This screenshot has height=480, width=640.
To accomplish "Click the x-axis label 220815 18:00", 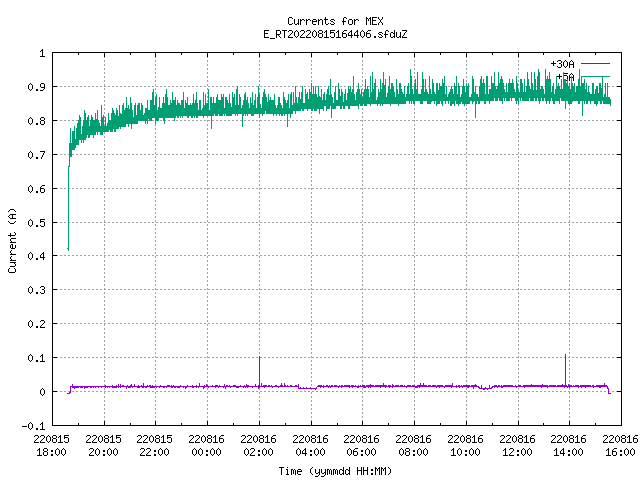I will [x=51, y=446].
